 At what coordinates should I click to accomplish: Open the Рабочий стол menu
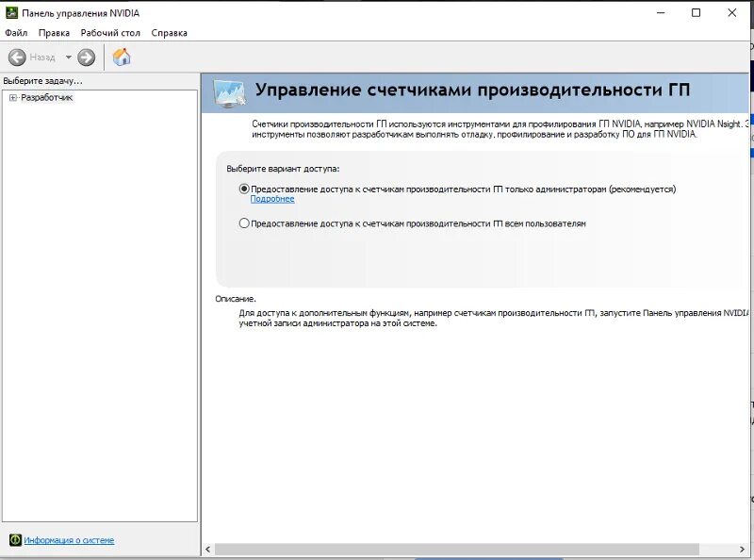[x=110, y=33]
